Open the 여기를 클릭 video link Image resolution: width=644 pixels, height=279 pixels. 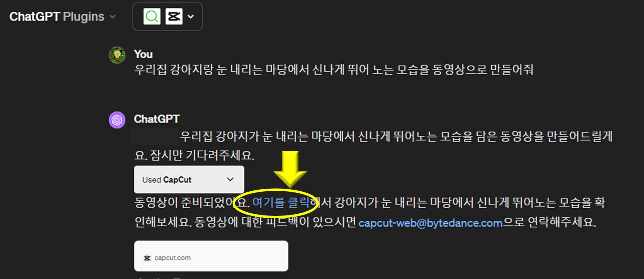point(281,202)
